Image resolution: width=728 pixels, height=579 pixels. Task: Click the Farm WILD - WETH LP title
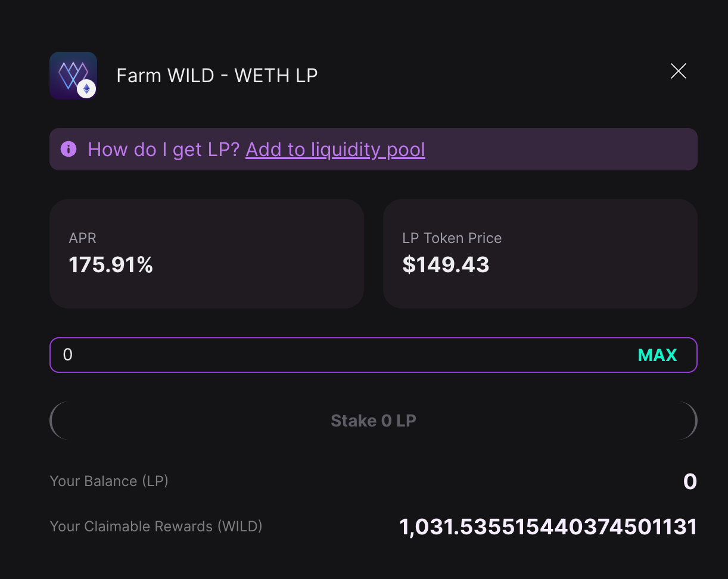tap(217, 76)
